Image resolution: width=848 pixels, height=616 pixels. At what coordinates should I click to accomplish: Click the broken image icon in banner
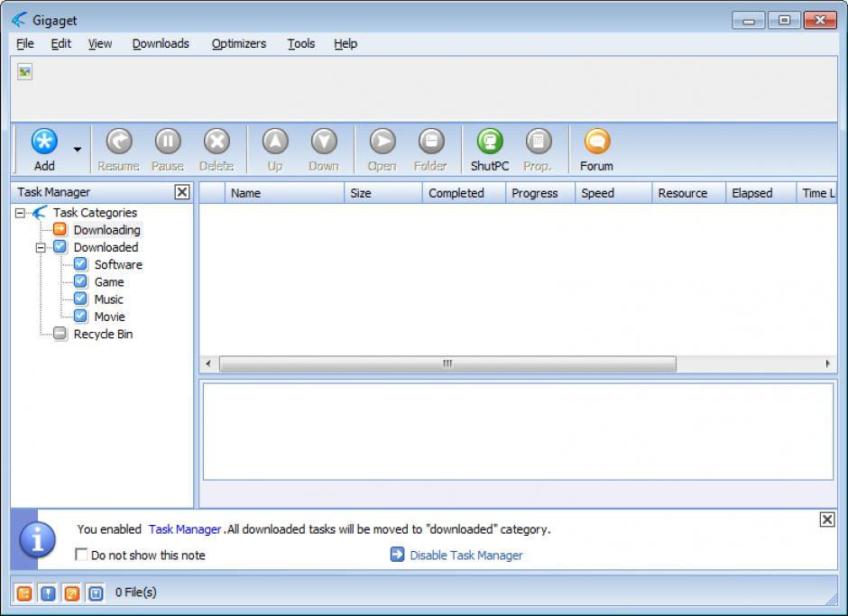click(x=25, y=71)
